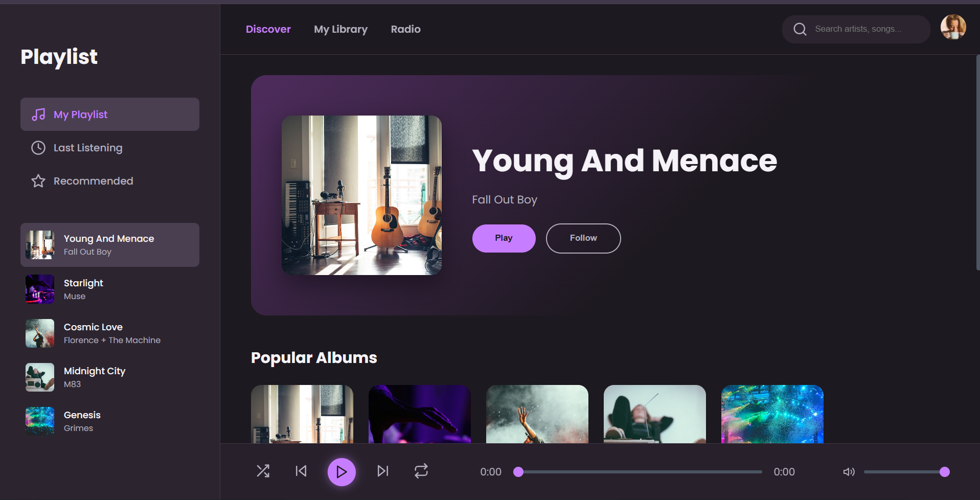Click the song progress slider handle

[x=518, y=472]
